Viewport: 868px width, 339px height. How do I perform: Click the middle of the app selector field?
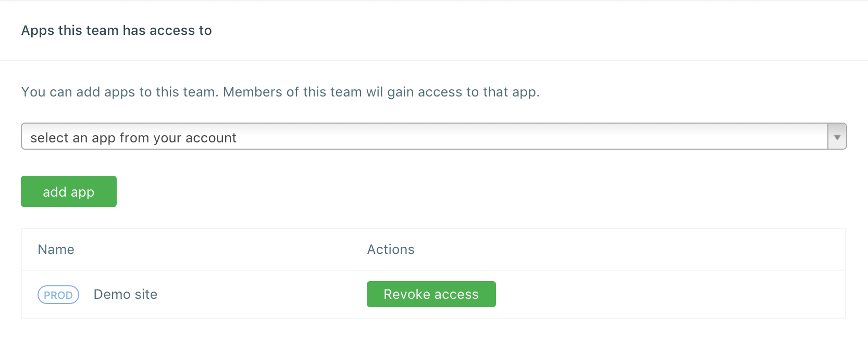(424, 137)
